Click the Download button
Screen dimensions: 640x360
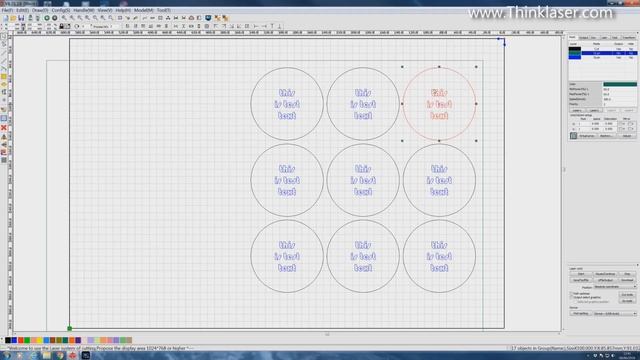point(627,280)
